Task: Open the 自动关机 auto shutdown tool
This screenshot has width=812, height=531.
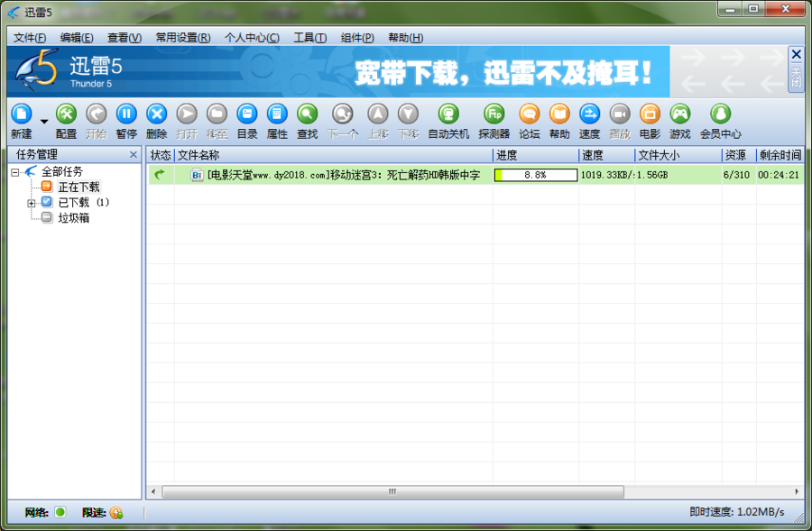Action: 448,114
